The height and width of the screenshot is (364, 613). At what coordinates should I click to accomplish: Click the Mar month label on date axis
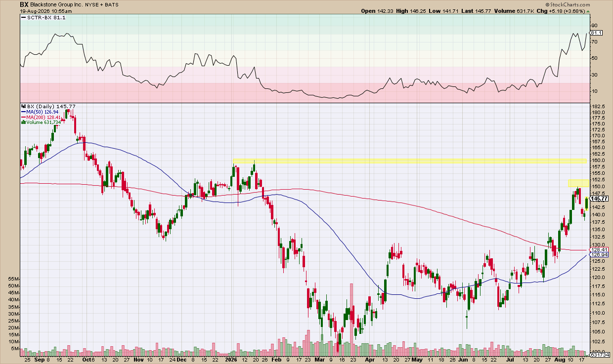tap(320, 361)
